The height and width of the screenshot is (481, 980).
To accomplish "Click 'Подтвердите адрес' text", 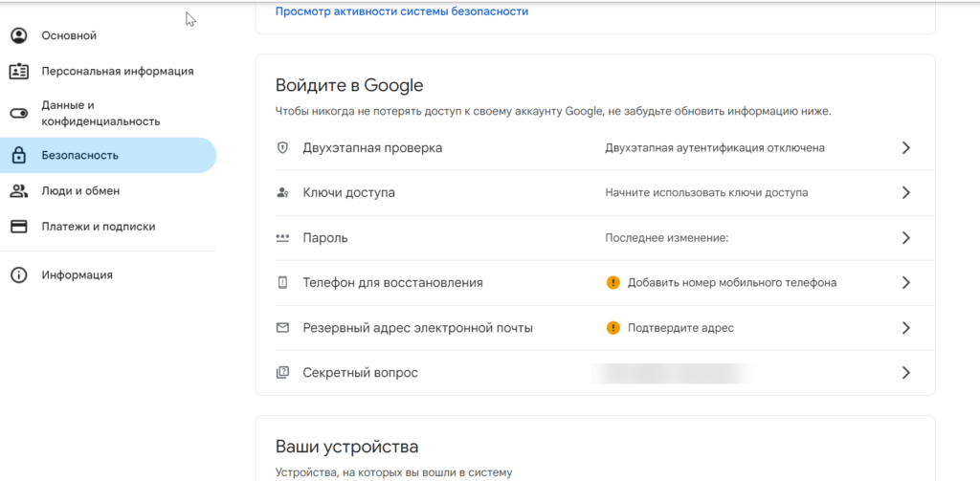I will tap(681, 328).
